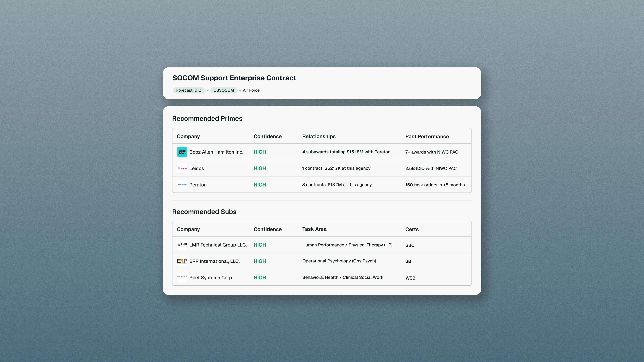644x362 pixels.
Task: Click the Task Area column header
Action: 314,229
